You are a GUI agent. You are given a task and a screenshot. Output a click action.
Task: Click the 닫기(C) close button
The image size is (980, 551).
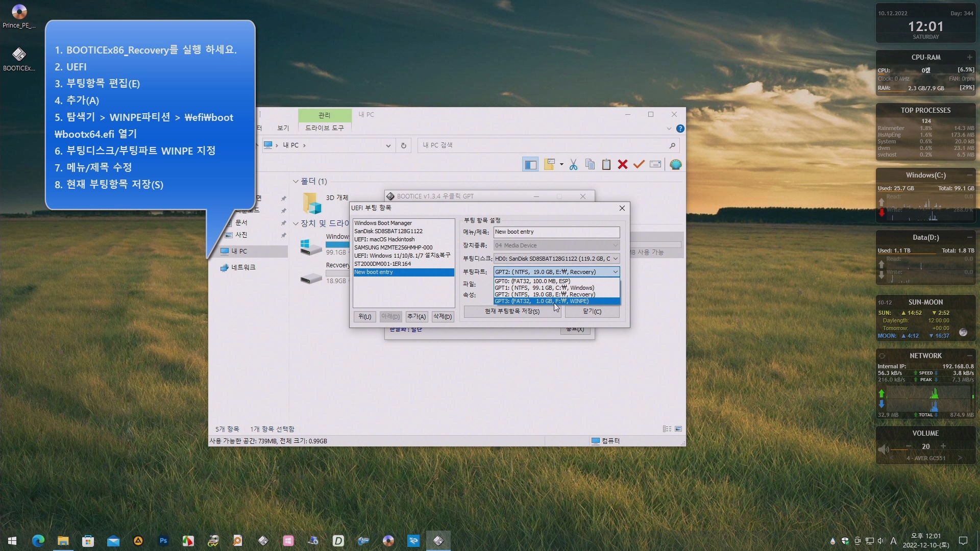[592, 311]
